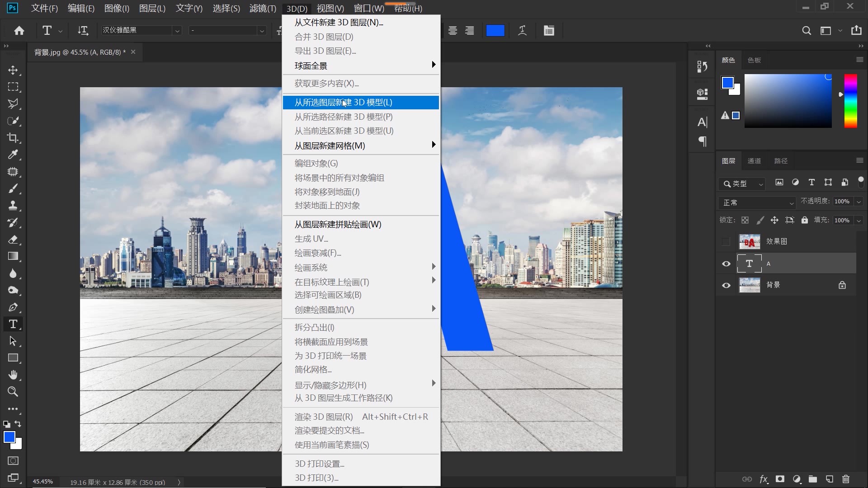Viewport: 868px width, 488px height.
Task: Click the create warped text icon
Action: 522,30
